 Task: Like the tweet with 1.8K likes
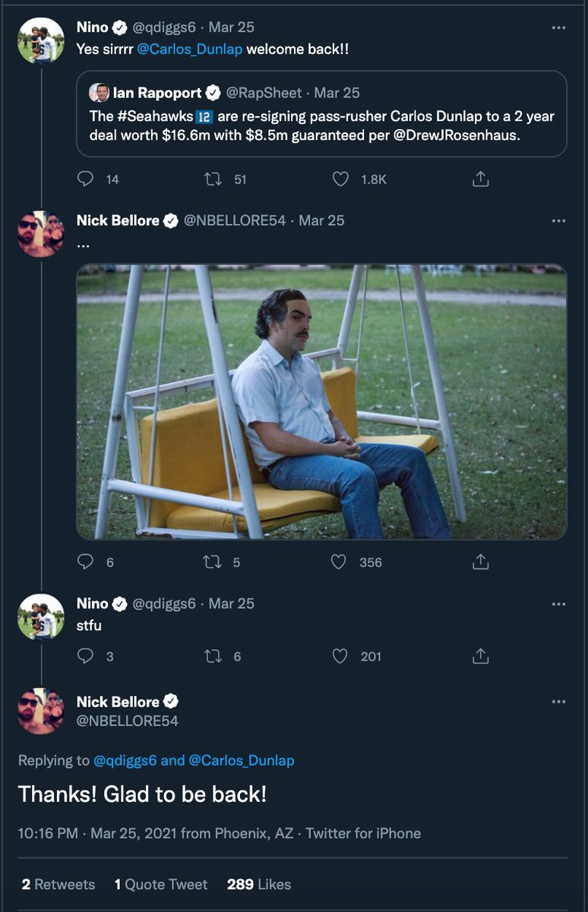point(341,179)
